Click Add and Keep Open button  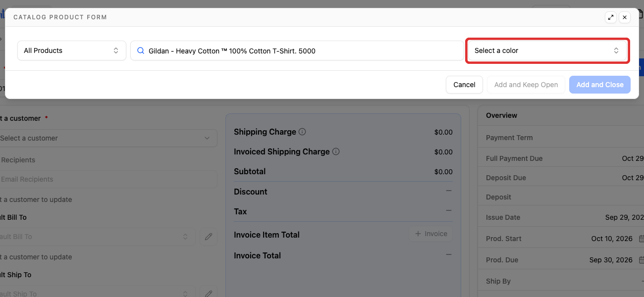click(x=526, y=85)
